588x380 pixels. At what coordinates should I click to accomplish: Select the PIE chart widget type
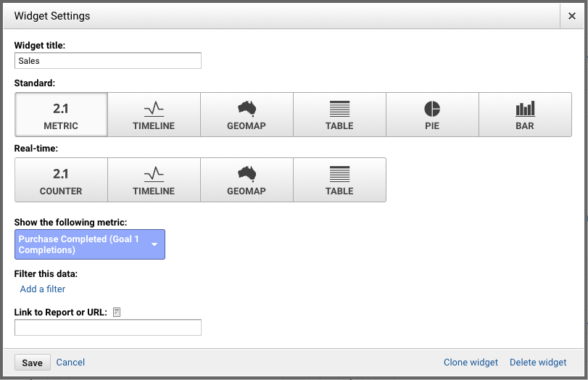pyautogui.click(x=432, y=115)
